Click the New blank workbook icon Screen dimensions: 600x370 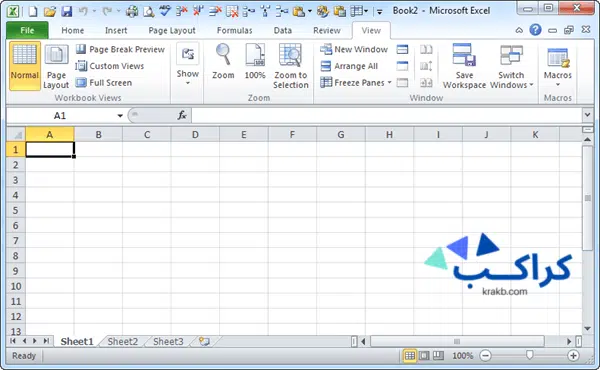[33, 11]
